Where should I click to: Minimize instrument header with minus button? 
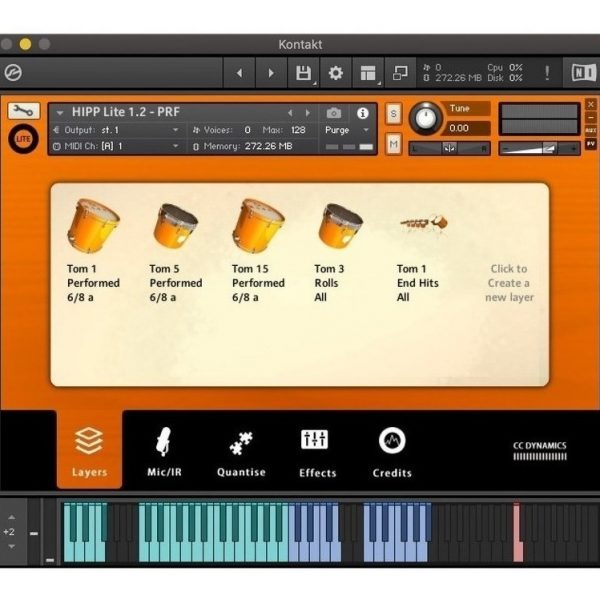click(591, 117)
